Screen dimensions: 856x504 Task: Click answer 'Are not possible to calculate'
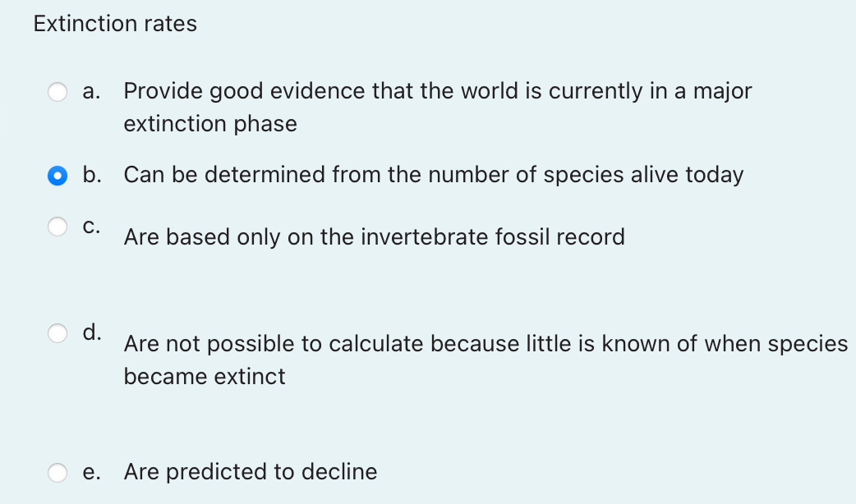486,344
